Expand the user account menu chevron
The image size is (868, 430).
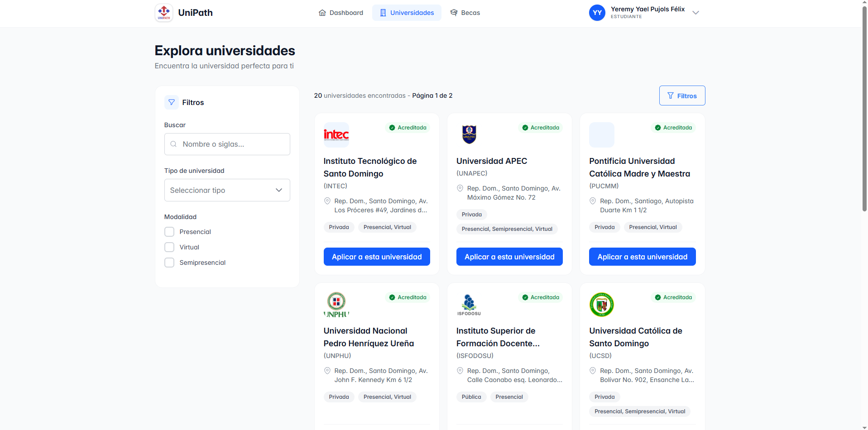pos(696,13)
